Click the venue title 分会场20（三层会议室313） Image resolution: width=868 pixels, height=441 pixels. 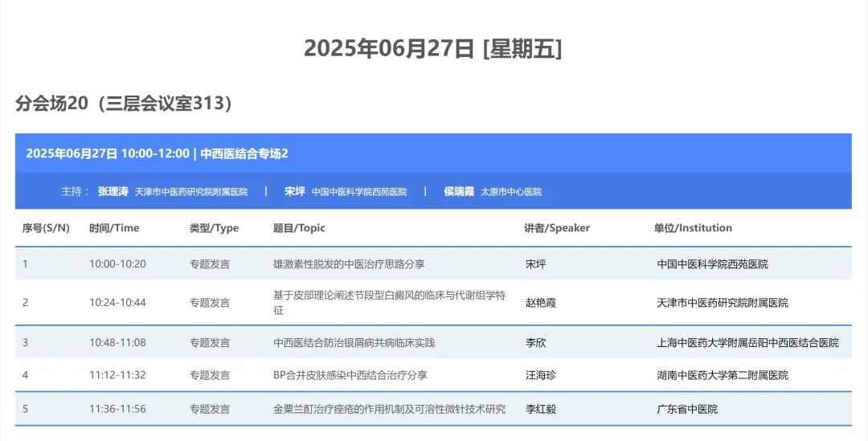124,104
